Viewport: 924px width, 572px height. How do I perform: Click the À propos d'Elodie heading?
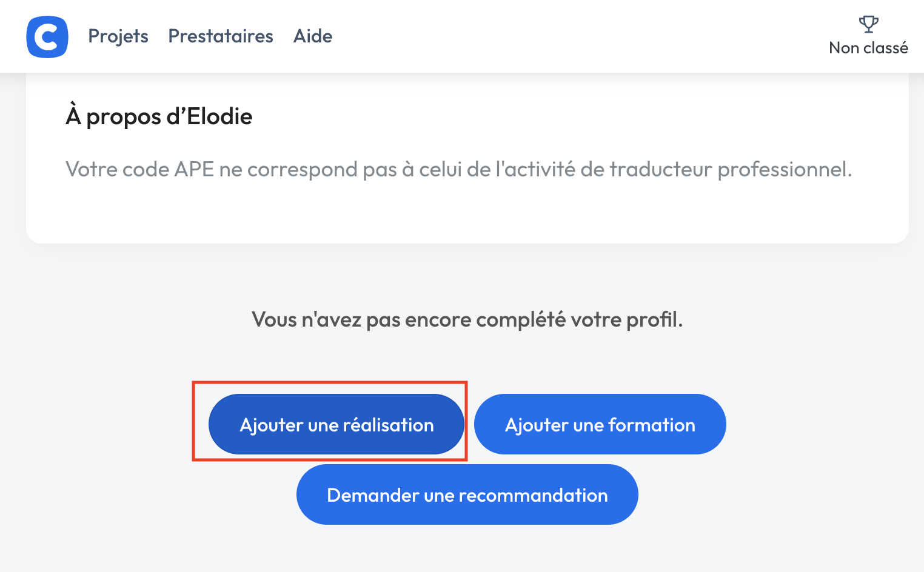pyautogui.click(x=159, y=116)
